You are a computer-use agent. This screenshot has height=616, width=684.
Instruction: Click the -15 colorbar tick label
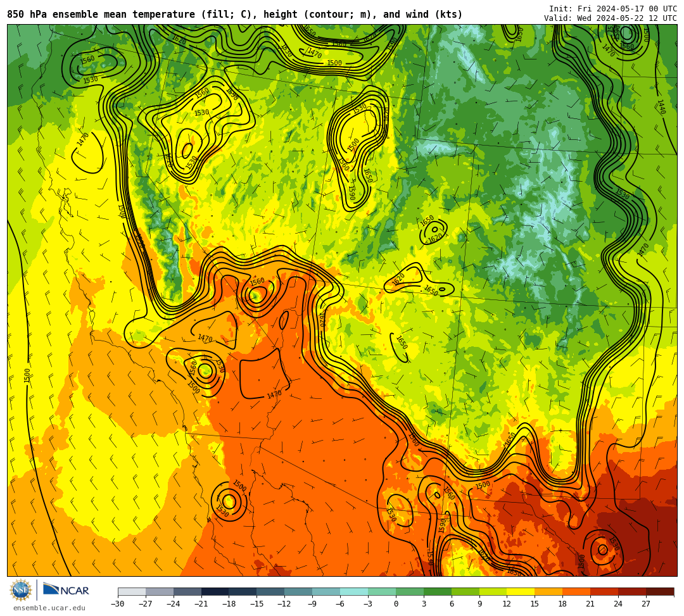pyautogui.click(x=257, y=604)
